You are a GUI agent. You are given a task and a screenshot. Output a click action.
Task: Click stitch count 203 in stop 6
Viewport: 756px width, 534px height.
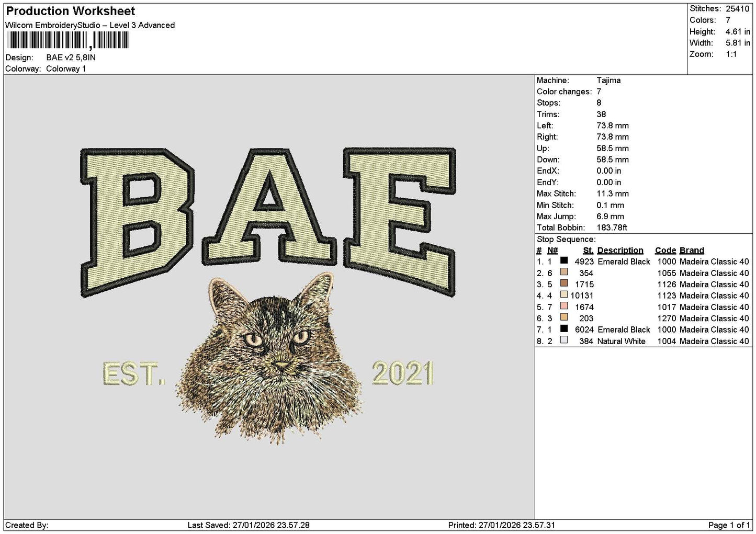pos(586,318)
